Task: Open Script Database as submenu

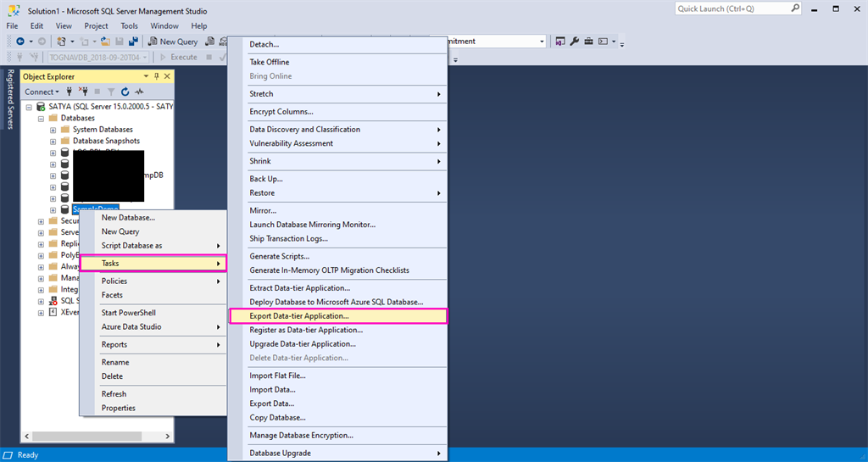Action: [x=153, y=246]
